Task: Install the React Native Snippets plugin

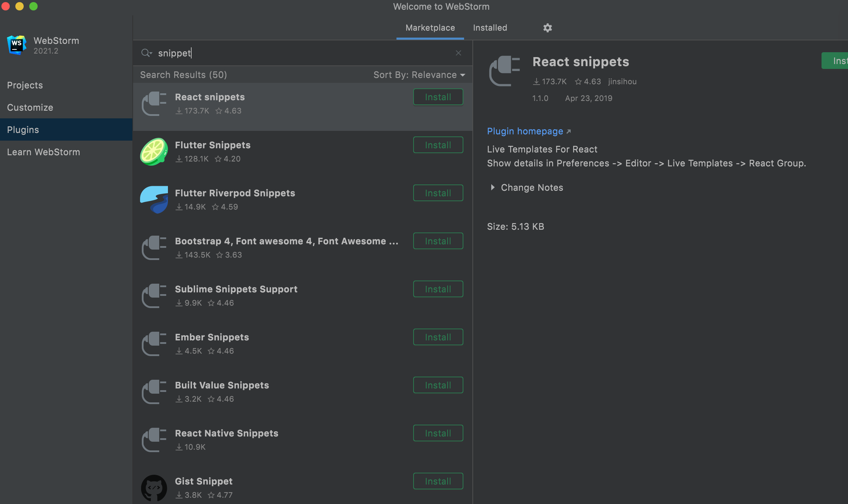Action: click(438, 433)
